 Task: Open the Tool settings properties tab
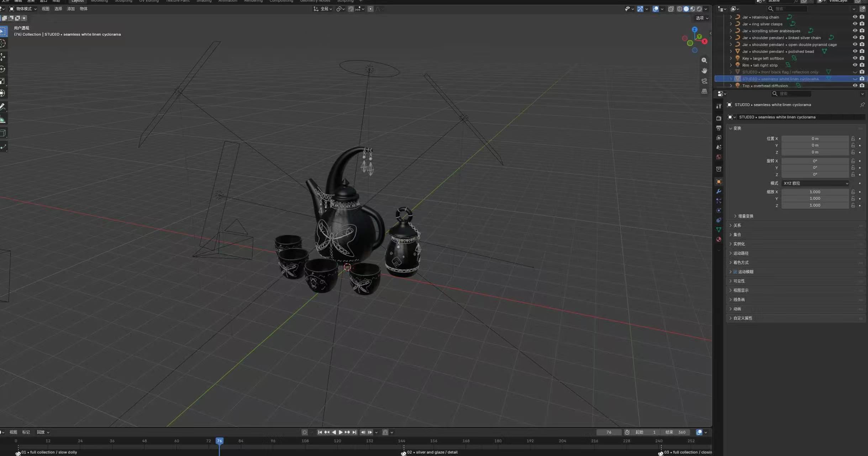(719, 106)
